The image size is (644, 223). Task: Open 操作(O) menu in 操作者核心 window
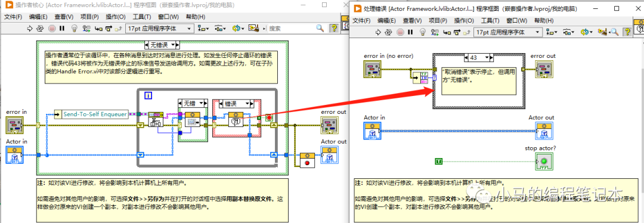click(x=116, y=17)
